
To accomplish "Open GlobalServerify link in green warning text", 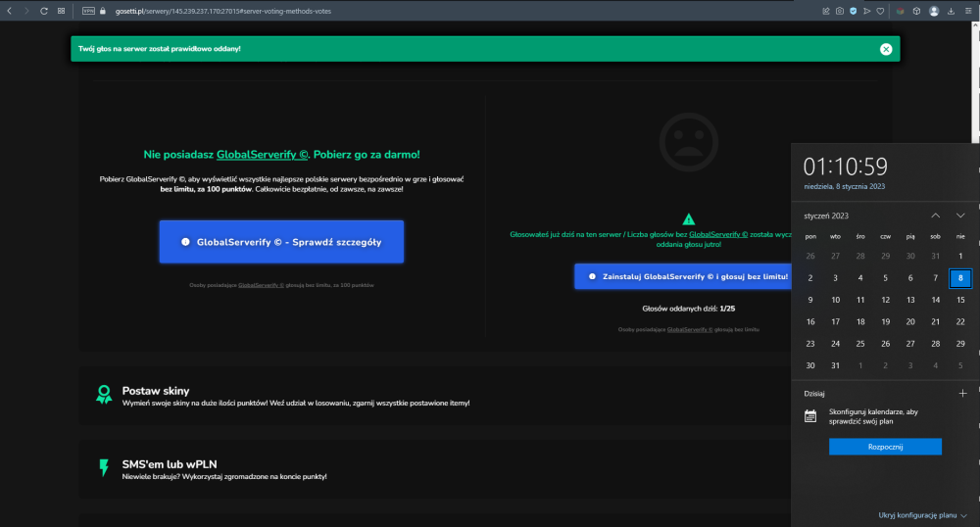I will (x=718, y=235).
